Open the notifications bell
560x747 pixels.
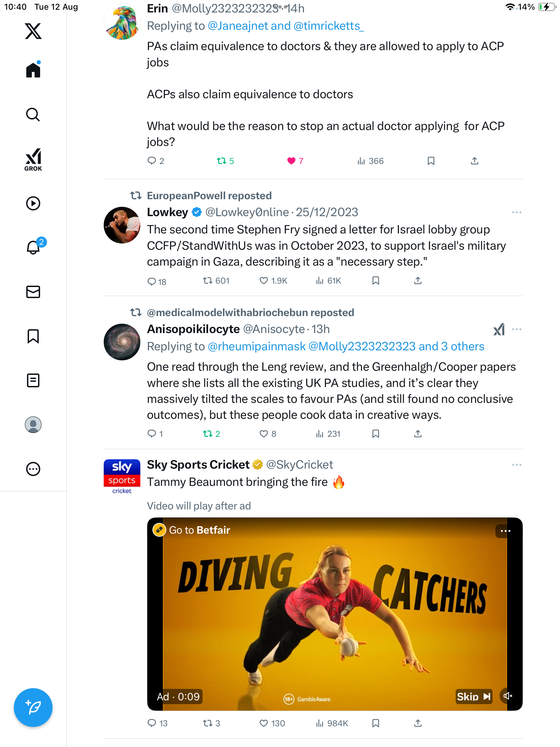click(33, 247)
